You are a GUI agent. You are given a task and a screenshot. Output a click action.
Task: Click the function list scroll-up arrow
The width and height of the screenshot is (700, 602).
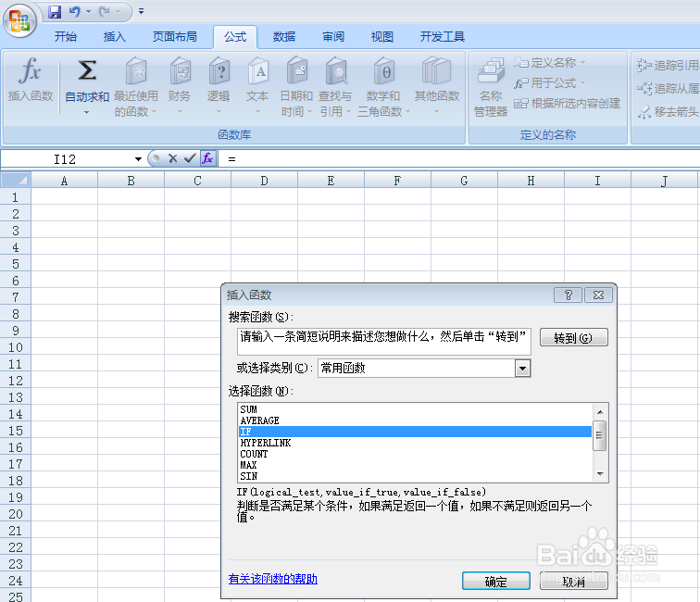point(600,412)
